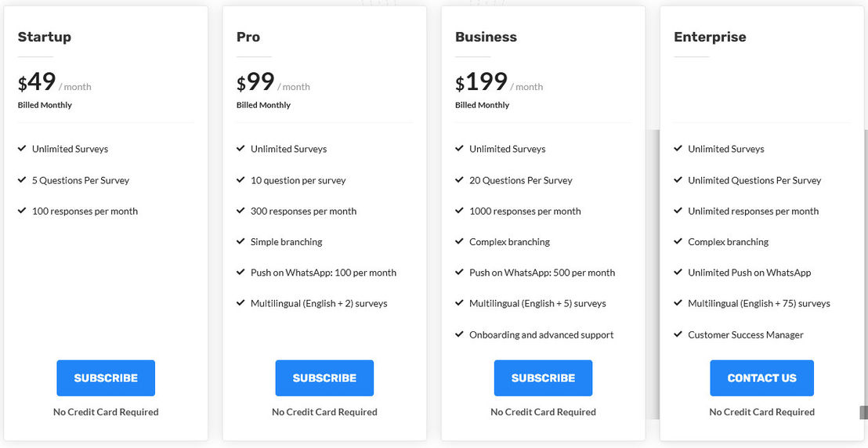This screenshot has height=448, width=868.
Task: Click the $199 Business price
Action: pyautogui.click(x=481, y=82)
